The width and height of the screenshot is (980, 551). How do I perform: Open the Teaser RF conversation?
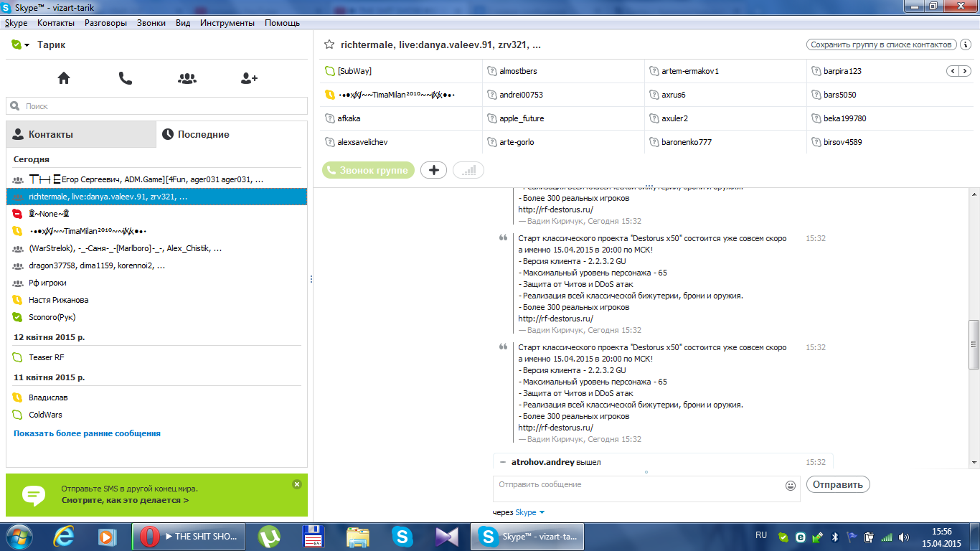point(156,357)
